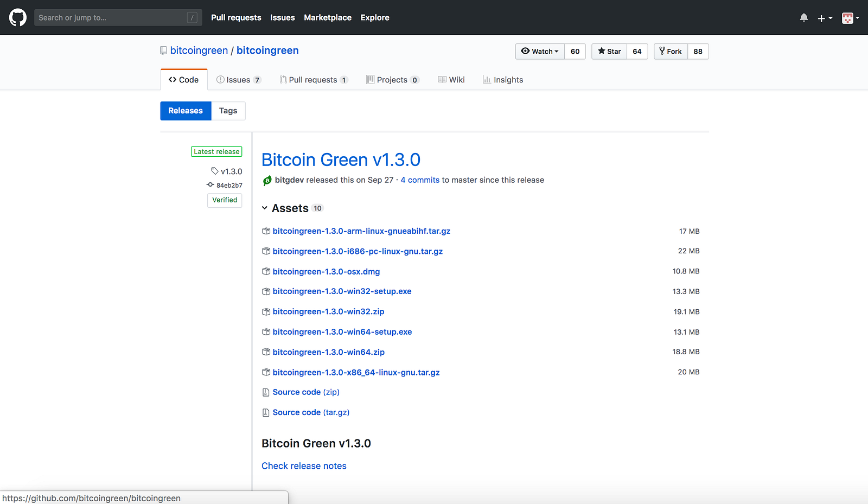Click the package icon beside win64-setup.exe
The width and height of the screenshot is (868, 504).
[266, 331]
